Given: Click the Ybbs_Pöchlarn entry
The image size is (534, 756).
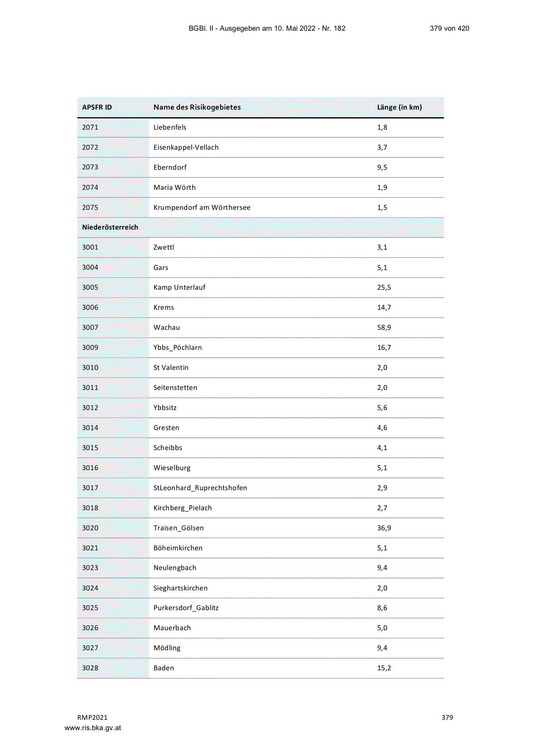Looking at the screenshot, I should pos(177,347).
